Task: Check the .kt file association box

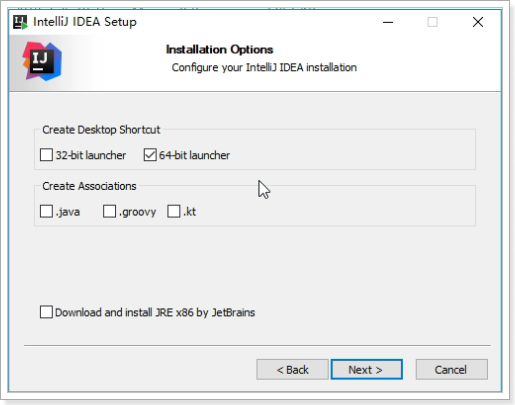Action: (174, 211)
